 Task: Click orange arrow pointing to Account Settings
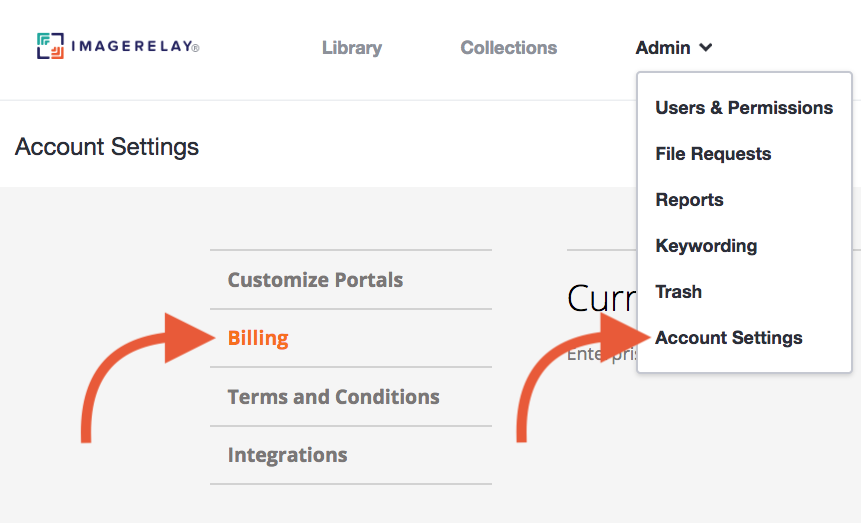583,378
